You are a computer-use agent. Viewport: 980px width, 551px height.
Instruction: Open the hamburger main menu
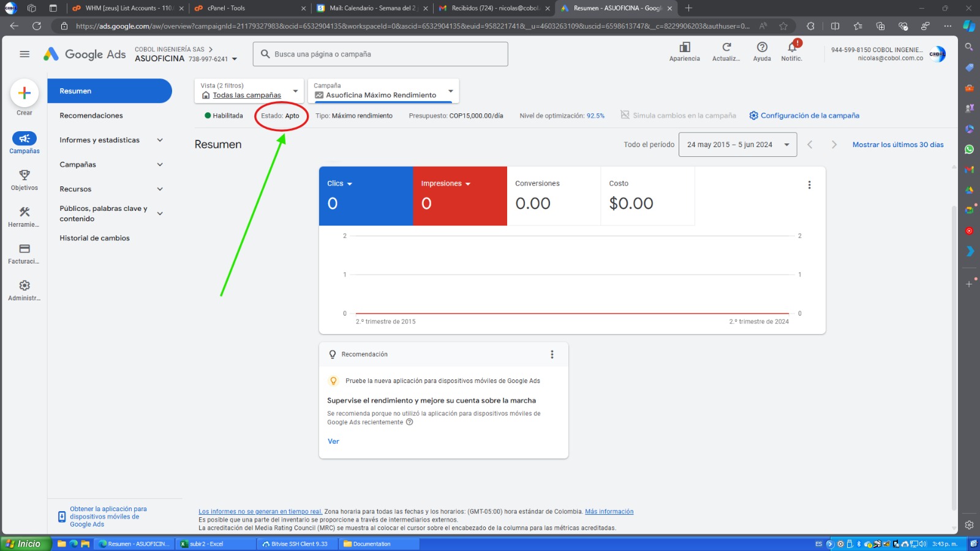pos(24,54)
